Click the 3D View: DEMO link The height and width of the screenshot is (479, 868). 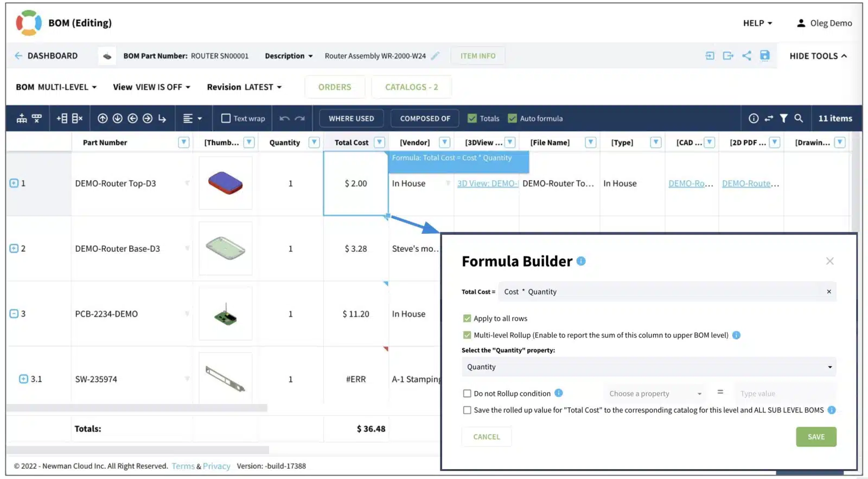tap(488, 183)
